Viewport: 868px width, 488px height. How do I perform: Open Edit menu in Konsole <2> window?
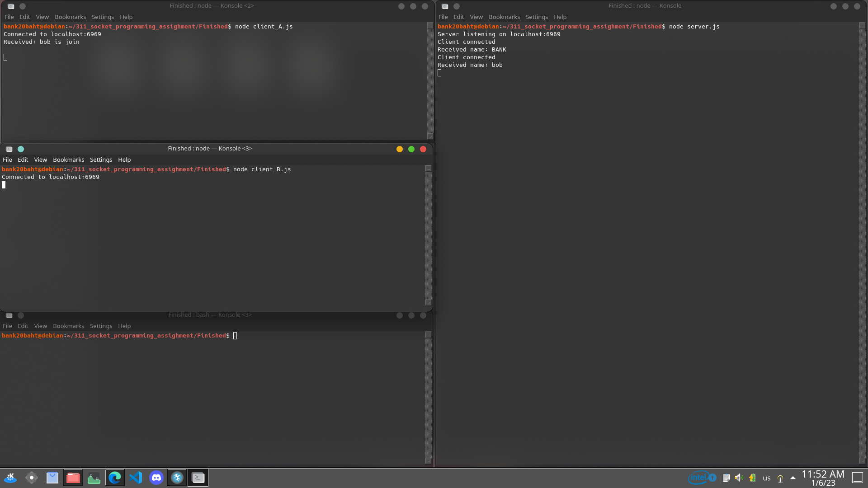pyautogui.click(x=24, y=17)
